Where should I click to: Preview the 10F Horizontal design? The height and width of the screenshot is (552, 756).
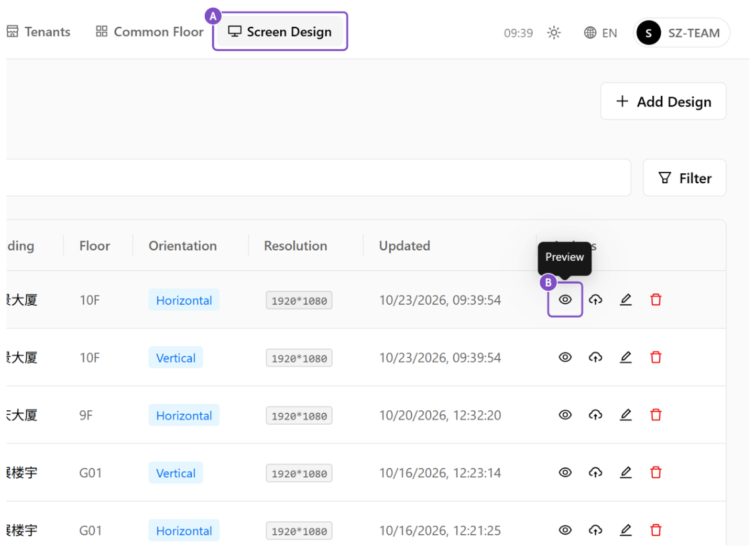(565, 300)
